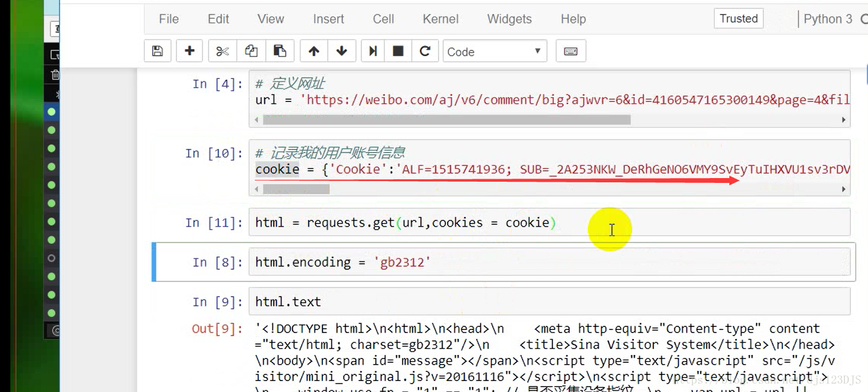The width and height of the screenshot is (868, 392).
Task: Open the File menu
Action: point(168,19)
